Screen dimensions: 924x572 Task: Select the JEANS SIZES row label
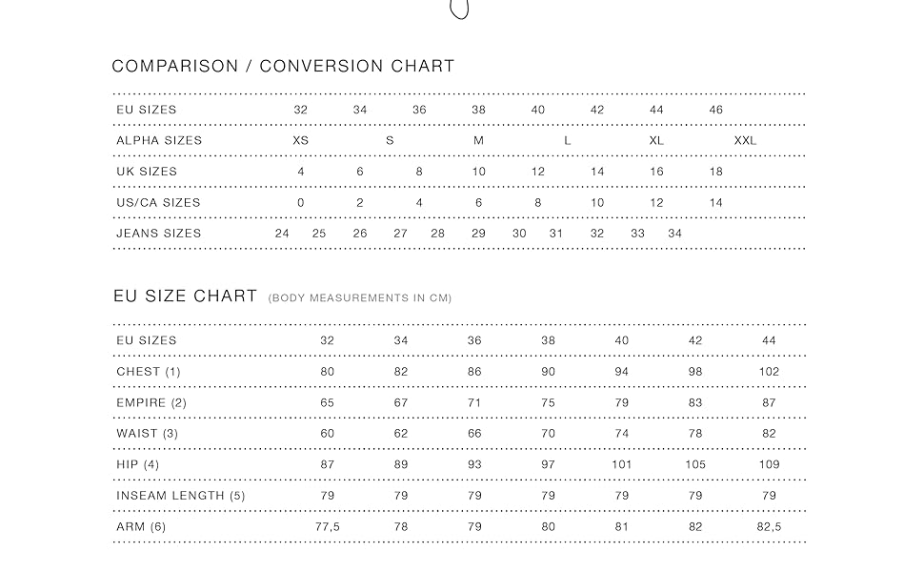159,234
